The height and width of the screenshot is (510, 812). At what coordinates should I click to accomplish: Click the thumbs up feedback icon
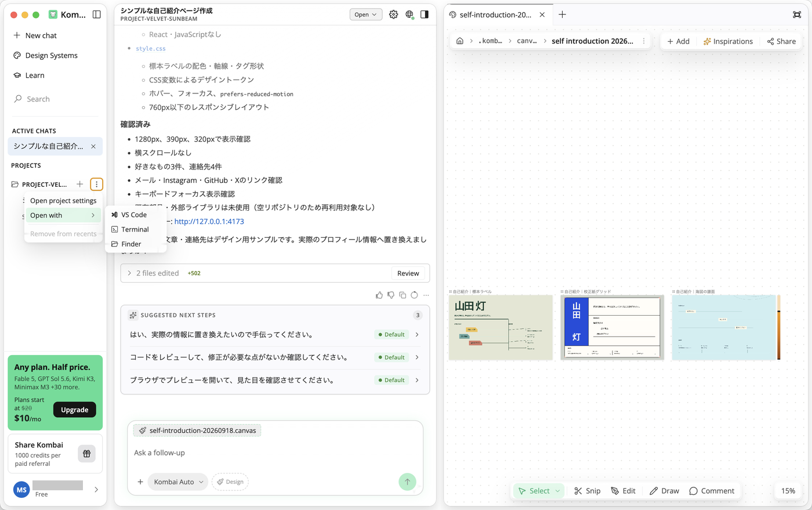click(379, 295)
